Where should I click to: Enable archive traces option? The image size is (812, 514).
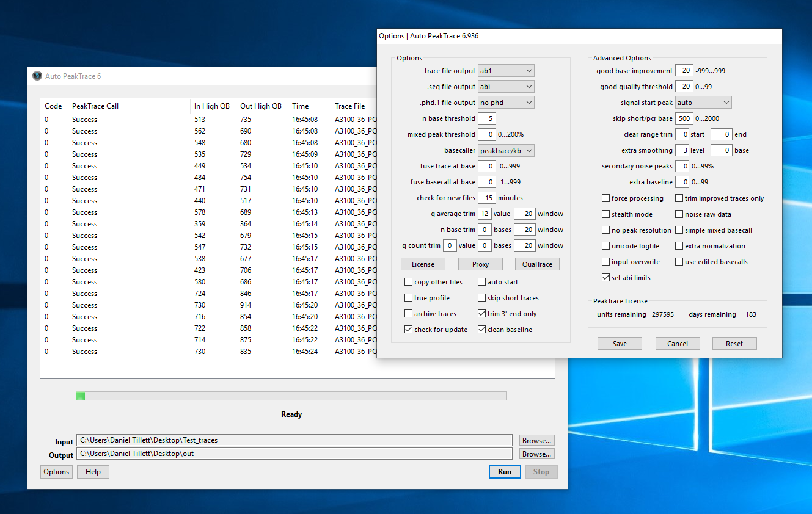(x=408, y=314)
